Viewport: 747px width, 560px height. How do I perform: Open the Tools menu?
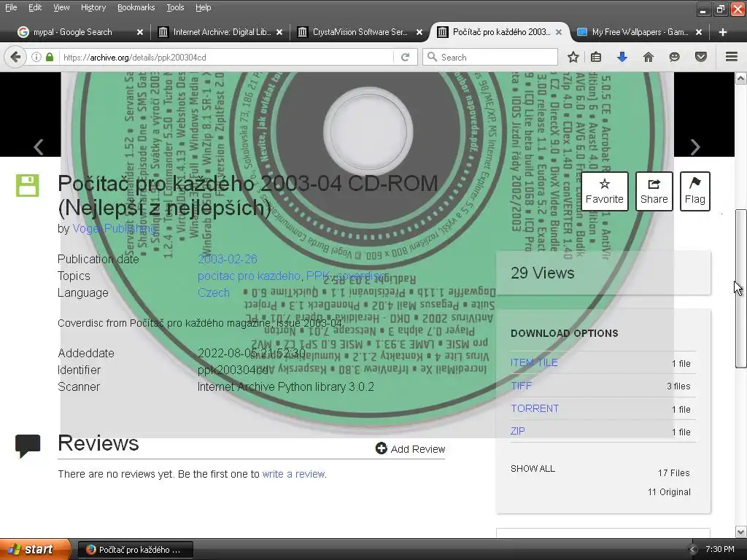pyautogui.click(x=175, y=7)
